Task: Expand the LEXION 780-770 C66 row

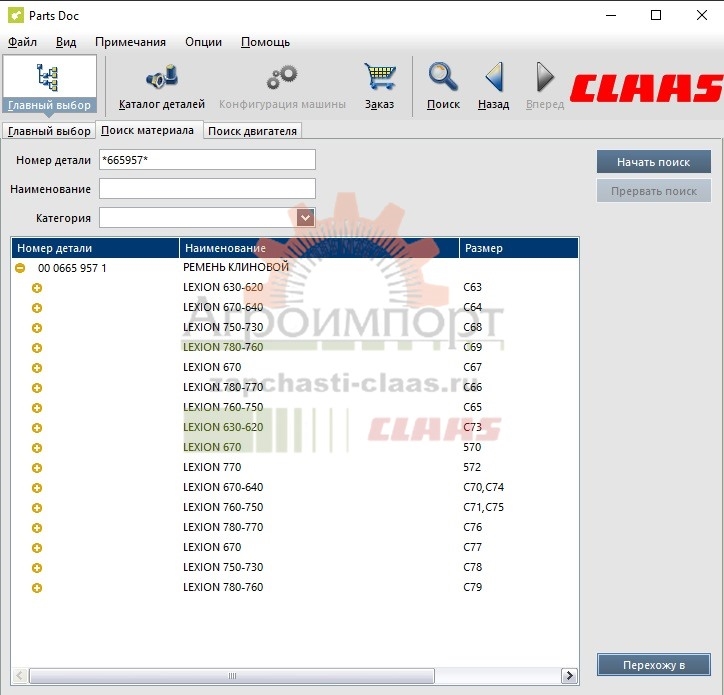Action: click(x=37, y=388)
